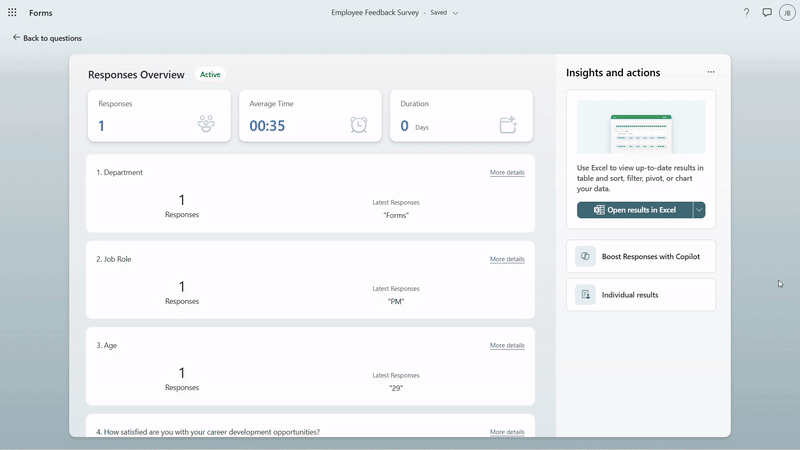
Task: Click the Responses Overview heading
Action: [136, 74]
